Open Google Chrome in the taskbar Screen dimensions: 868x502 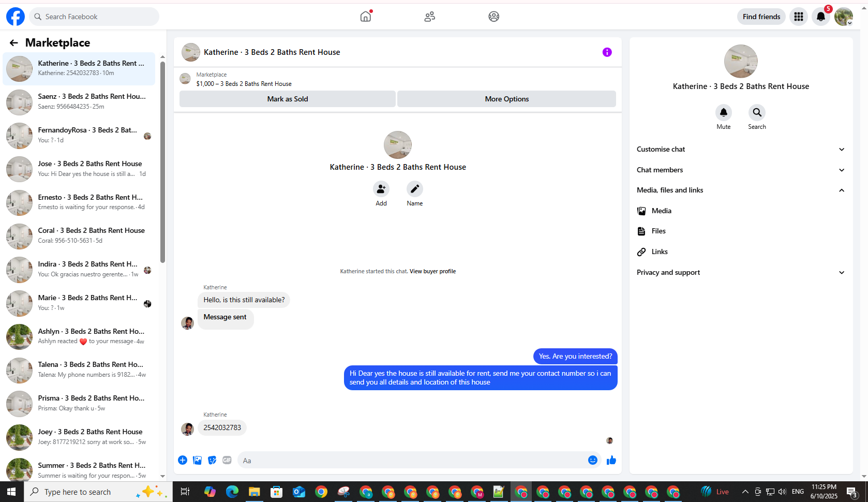(321, 492)
